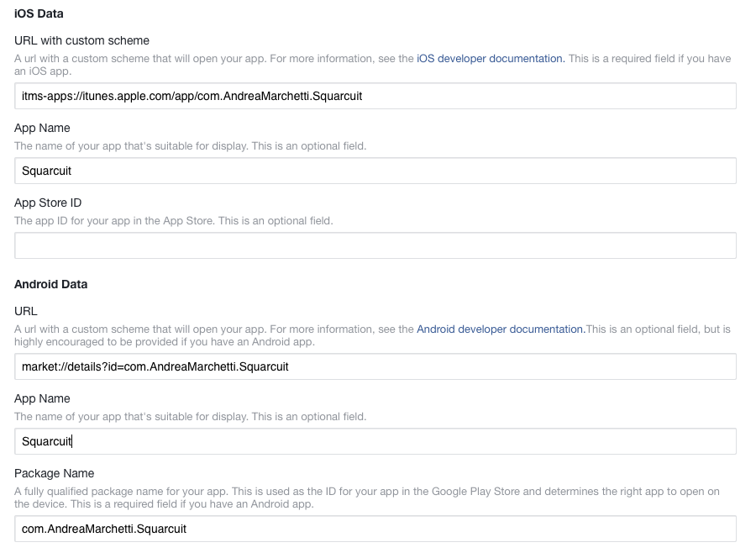The width and height of the screenshot is (756, 553).
Task: Click the 'URL with custom scheme' label
Action: pos(81,40)
